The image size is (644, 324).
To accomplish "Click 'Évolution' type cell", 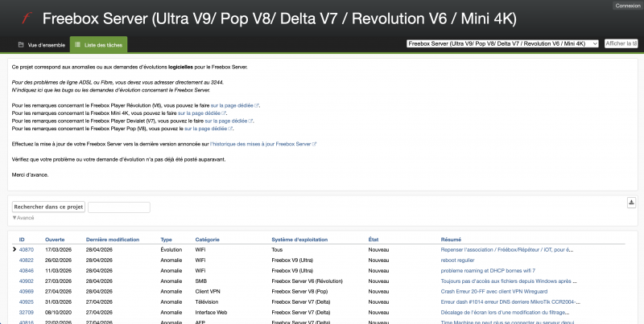I will tap(171, 250).
